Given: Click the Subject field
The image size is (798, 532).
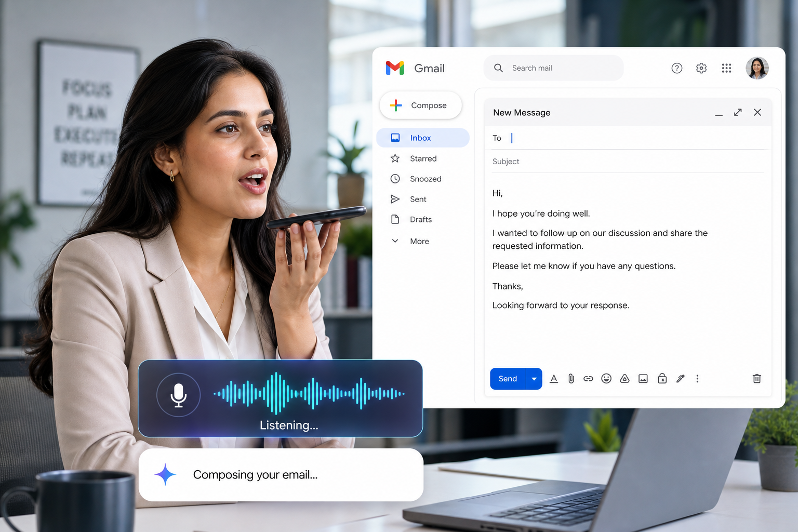Looking at the screenshot, I should pyautogui.click(x=629, y=162).
